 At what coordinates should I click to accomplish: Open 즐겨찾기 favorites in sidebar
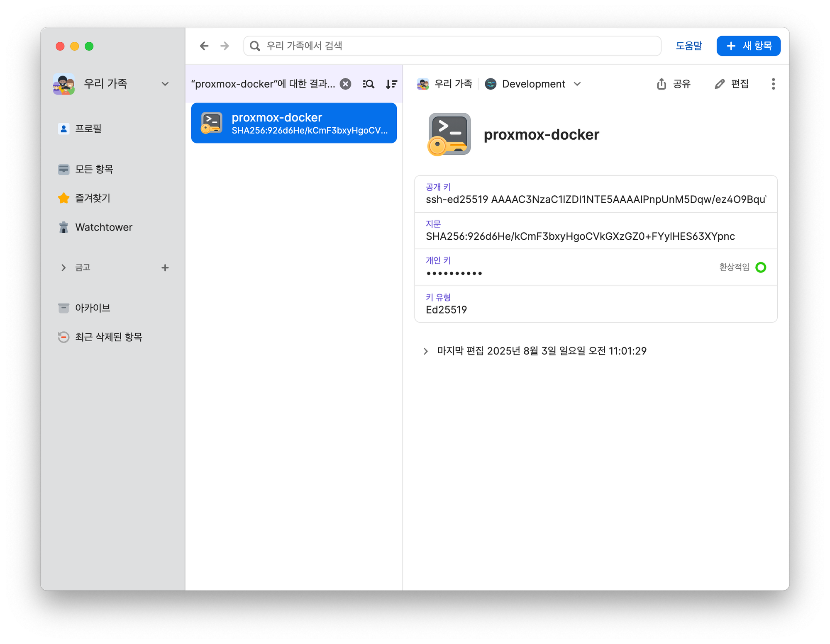coord(93,198)
